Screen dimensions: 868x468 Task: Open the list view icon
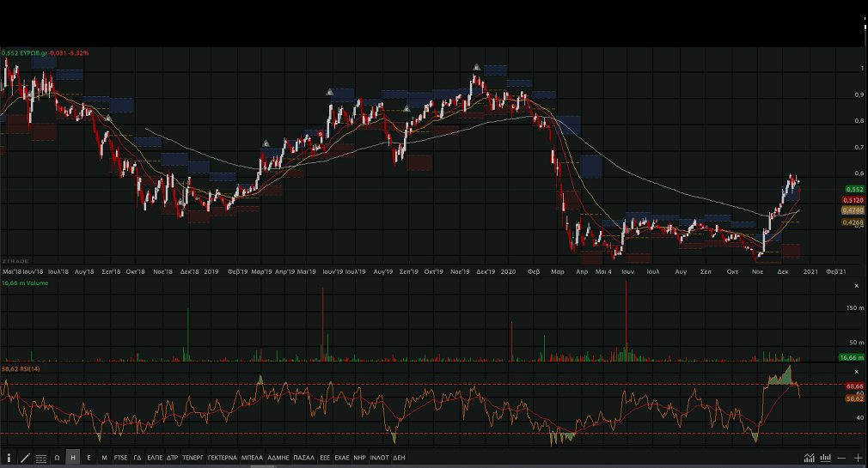tap(40, 459)
